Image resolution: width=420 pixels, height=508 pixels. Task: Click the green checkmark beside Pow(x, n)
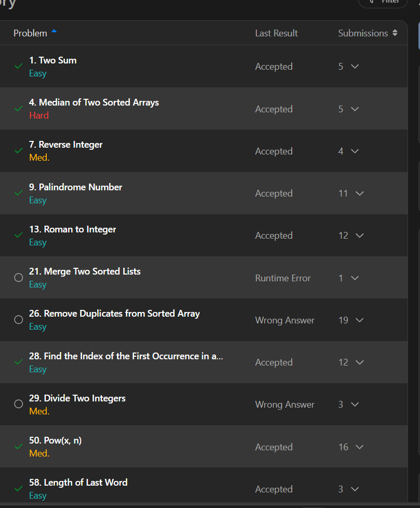[19, 447]
